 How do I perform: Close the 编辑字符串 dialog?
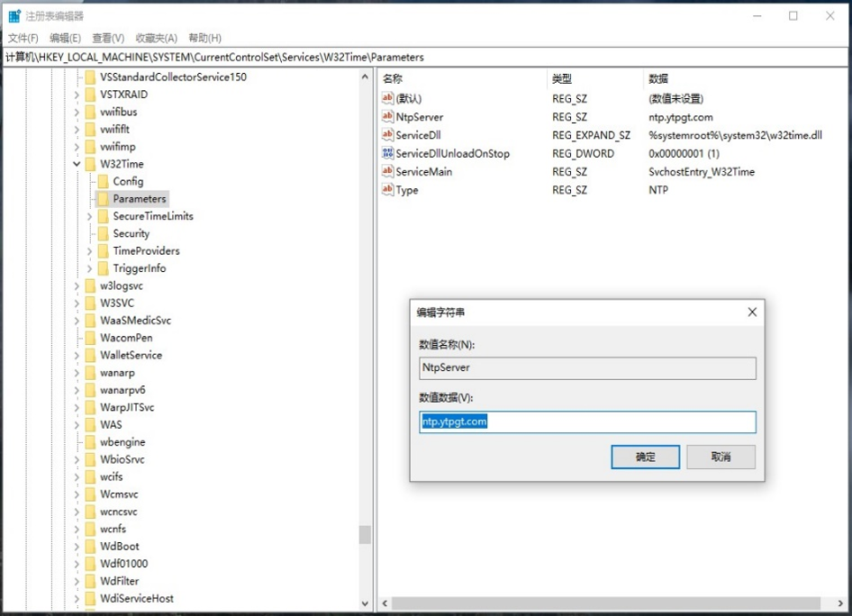tap(752, 313)
